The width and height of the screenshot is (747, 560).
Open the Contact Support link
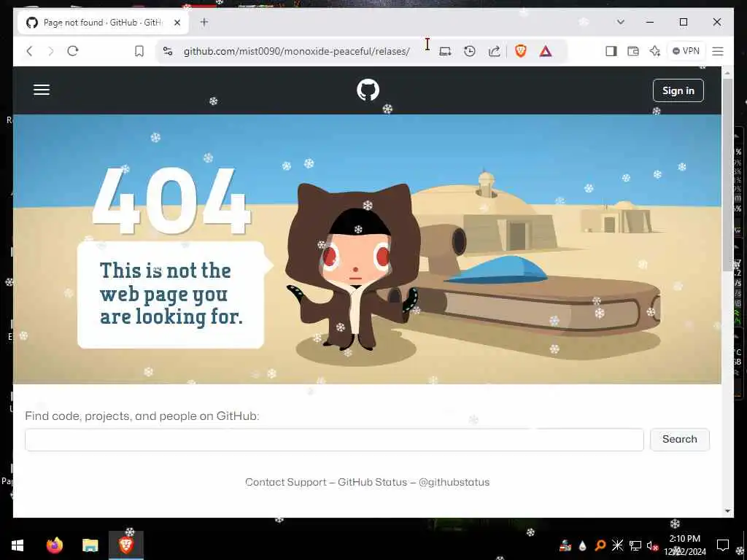click(286, 482)
